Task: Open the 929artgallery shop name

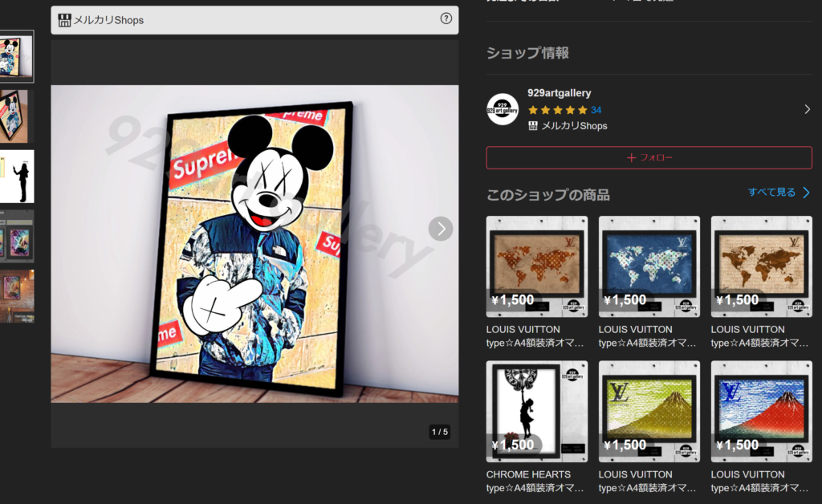Action: (559, 93)
